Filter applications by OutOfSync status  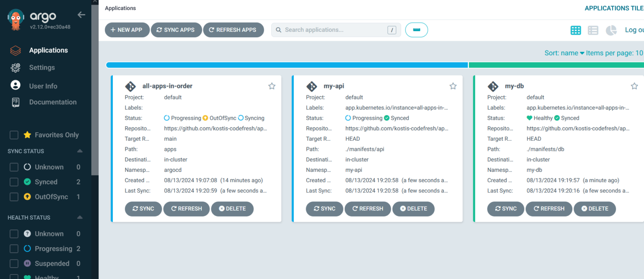tap(14, 196)
